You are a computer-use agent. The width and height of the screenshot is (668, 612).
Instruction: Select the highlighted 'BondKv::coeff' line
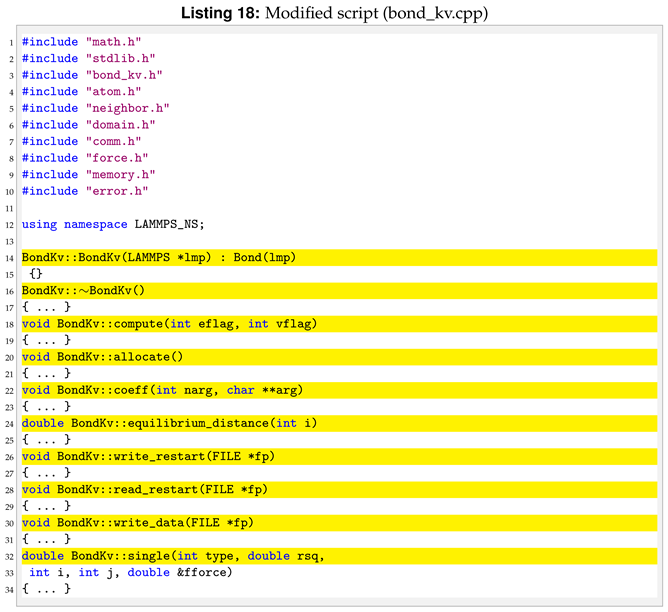click(339, 390)
